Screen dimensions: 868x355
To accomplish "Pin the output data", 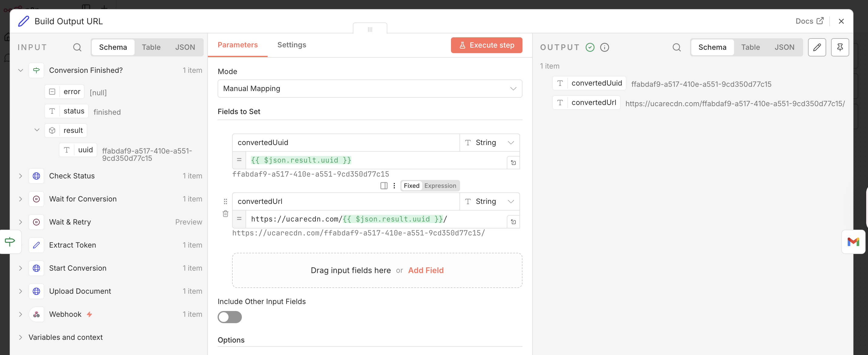I will point(840,47).
